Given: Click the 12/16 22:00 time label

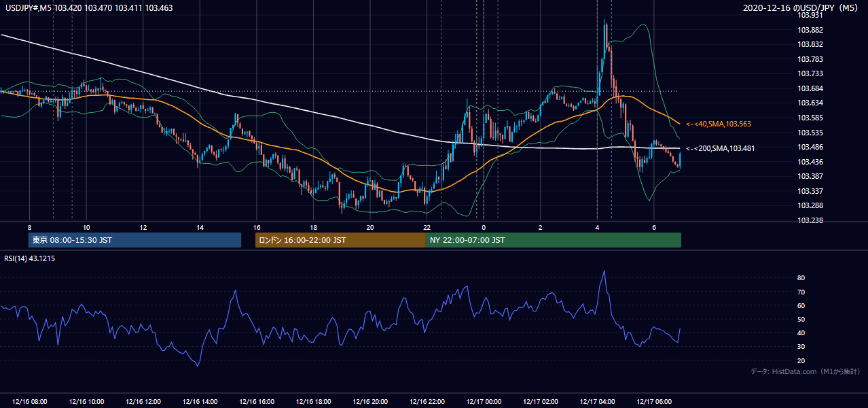Looking at the screenshot, I should pyautogui.click(x=427, y=402).
